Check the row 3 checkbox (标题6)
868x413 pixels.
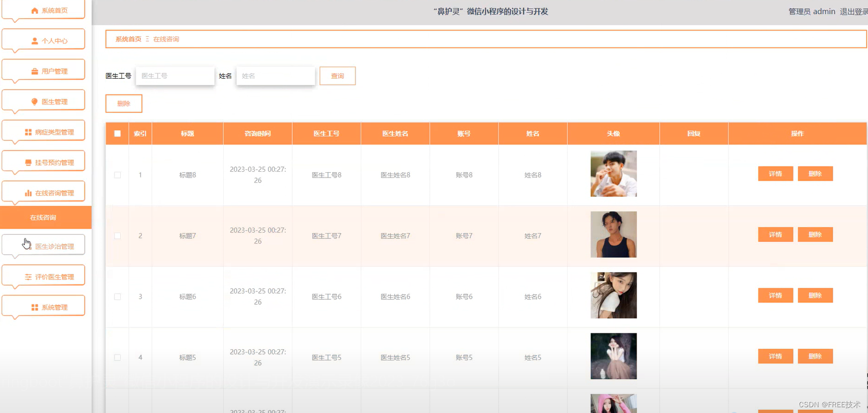pos(117,297)
